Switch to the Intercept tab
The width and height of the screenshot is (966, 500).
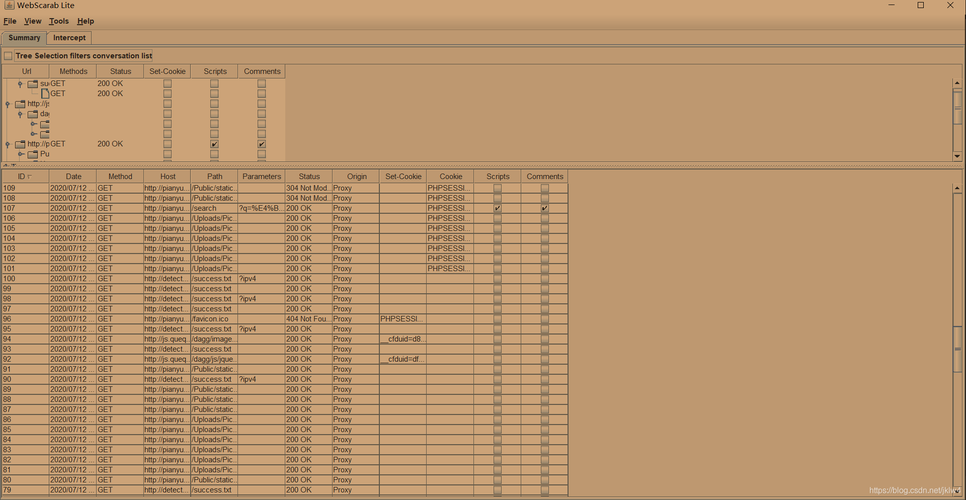click(x=69, y=38)
